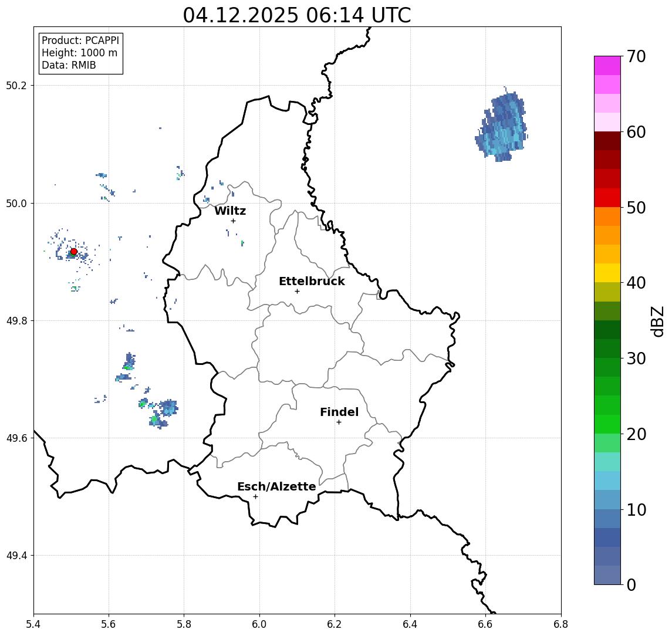672x636 pixels.
Task: Click the longitude tick label 6.0
Action: [x=259, y=624]
